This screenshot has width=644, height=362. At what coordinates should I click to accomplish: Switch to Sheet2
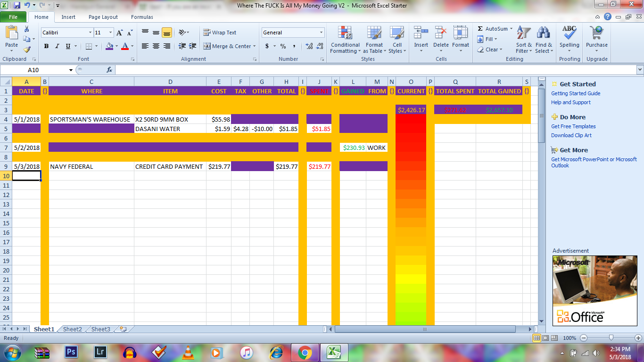coord(73,329)
